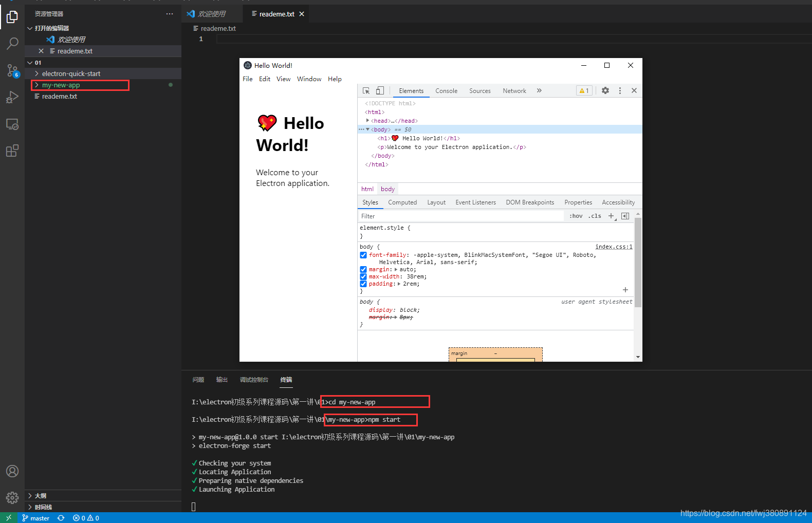Synchronize changes icon in status bar
The width and height of the screenshot is (812, 523).
(61, 518)
